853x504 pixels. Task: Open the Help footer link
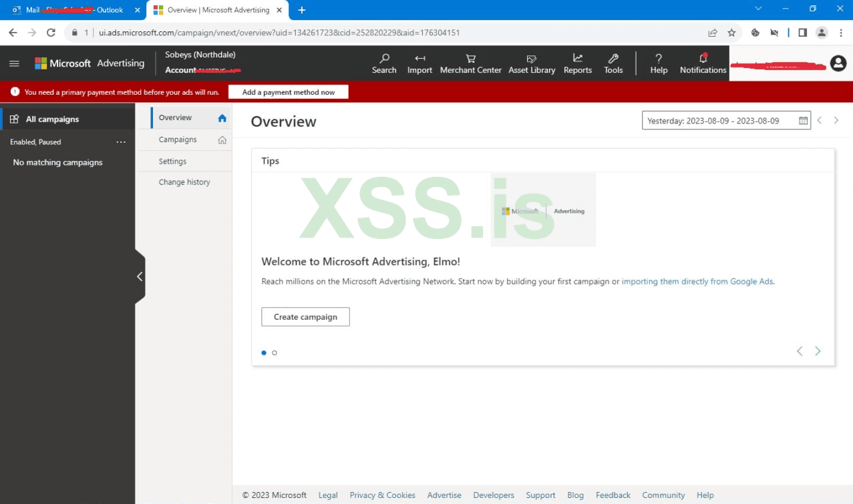coord(705,495)
